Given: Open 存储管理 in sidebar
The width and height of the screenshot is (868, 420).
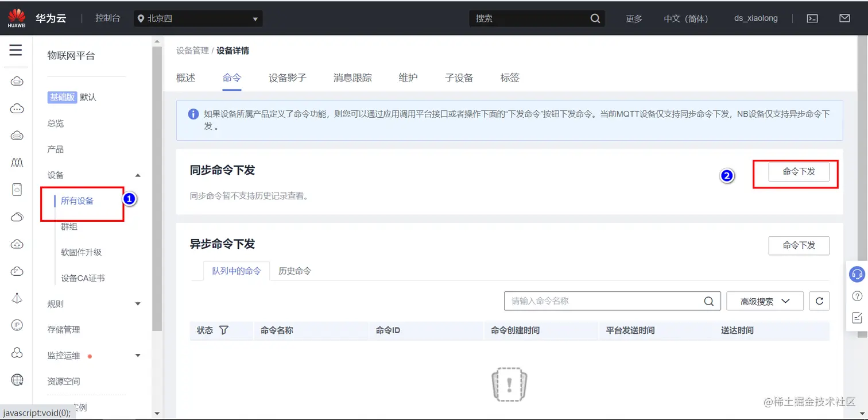Looking at the screenshot, I should pyautogui.click(x=64, y=330).
